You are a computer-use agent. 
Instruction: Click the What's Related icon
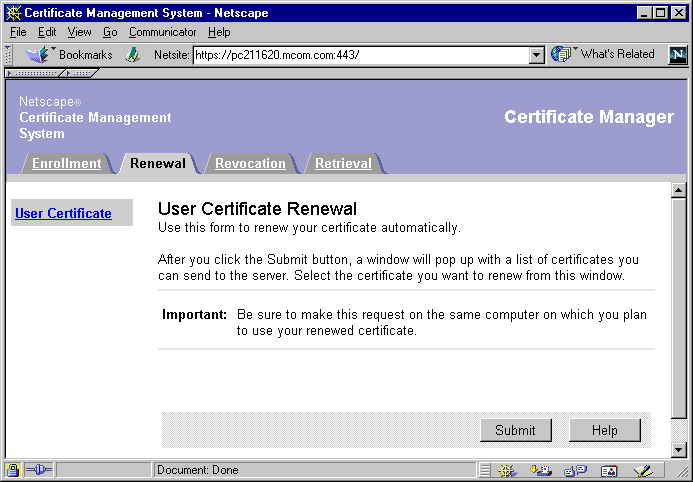[x=561, y=54]
